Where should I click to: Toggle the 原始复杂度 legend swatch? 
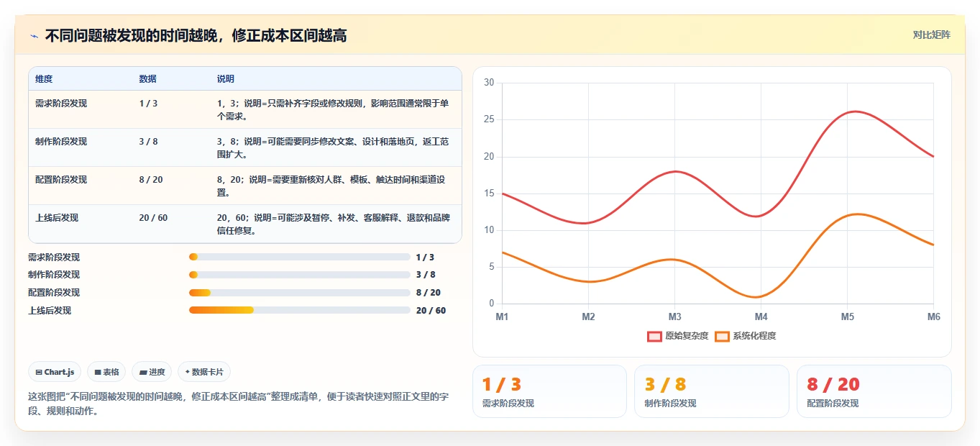pos(654,336)
